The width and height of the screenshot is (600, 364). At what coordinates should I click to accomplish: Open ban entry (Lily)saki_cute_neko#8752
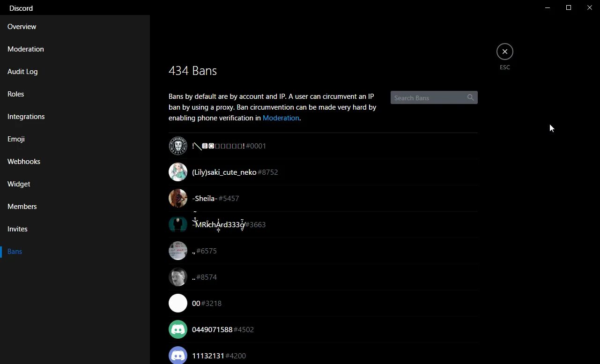tap(323, 172)
